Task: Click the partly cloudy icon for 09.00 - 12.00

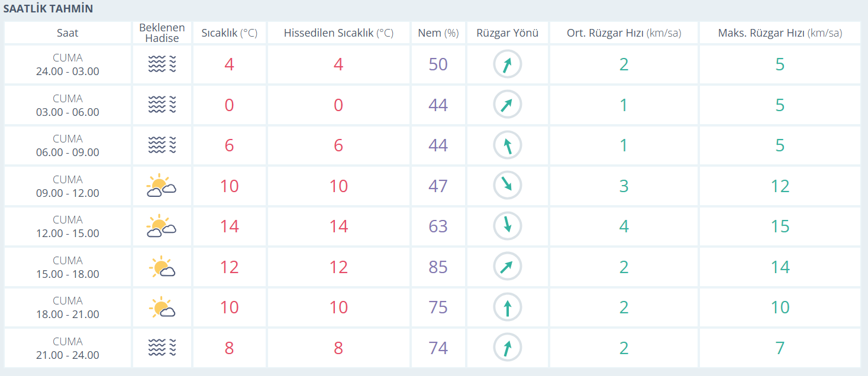Action: tap(162, 186)
